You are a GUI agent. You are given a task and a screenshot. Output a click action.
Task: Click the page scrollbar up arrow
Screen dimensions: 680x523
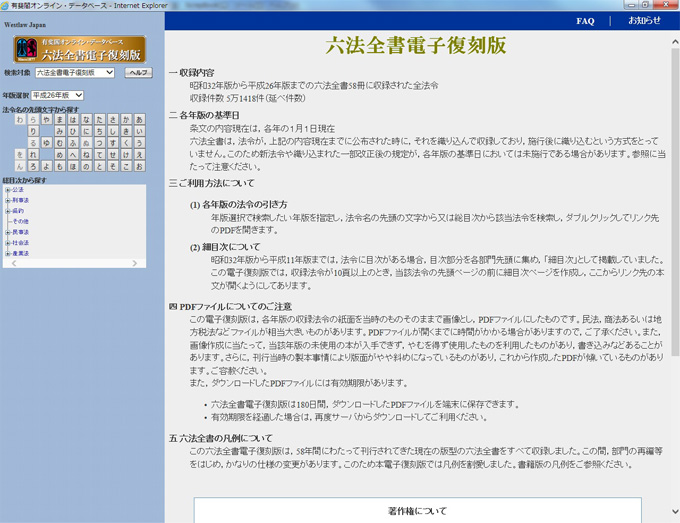(x=675, y=42)
